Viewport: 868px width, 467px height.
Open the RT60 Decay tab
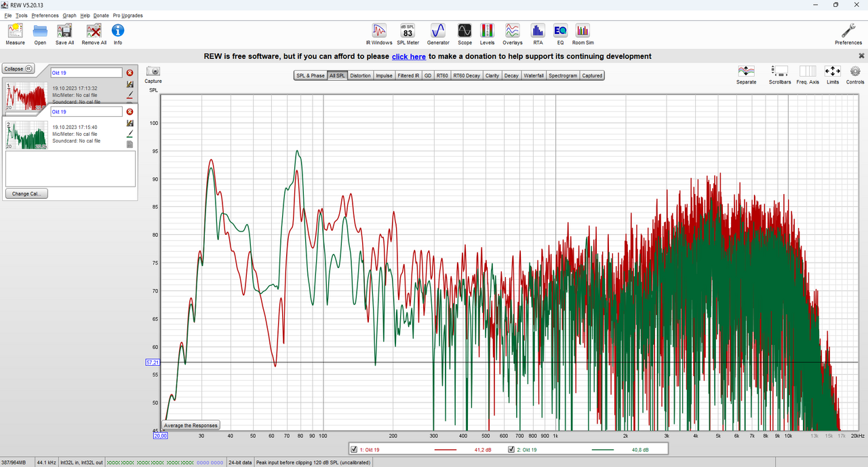coord(467,75)
